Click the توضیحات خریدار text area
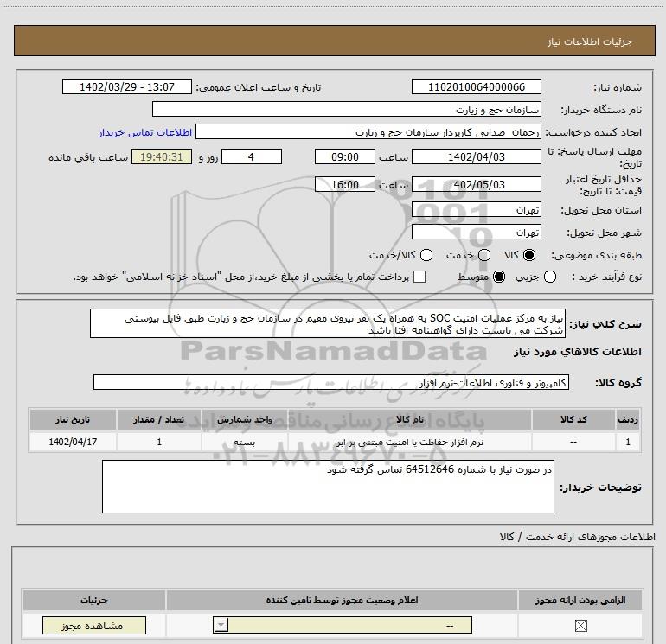This screenshot has height=644, width=666. (x=328, y=487)
